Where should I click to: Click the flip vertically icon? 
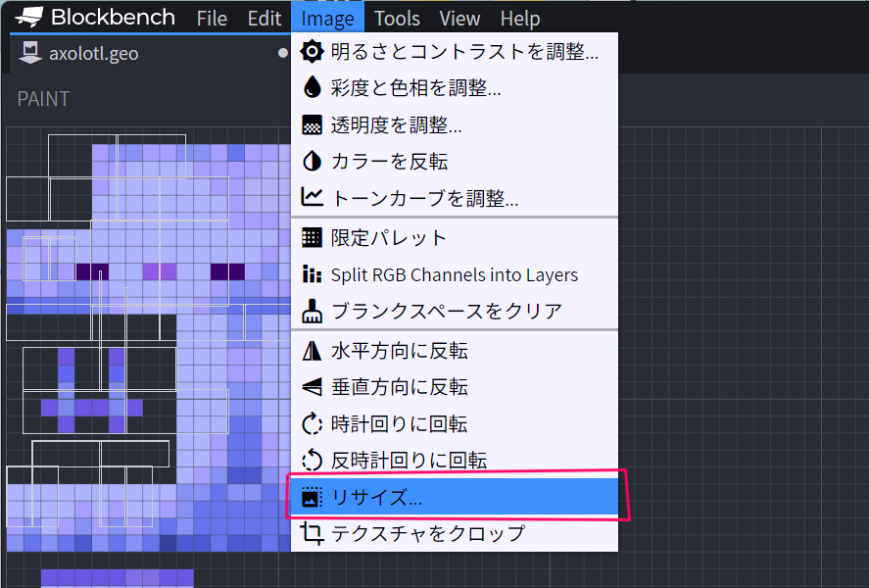pos(312,387)
